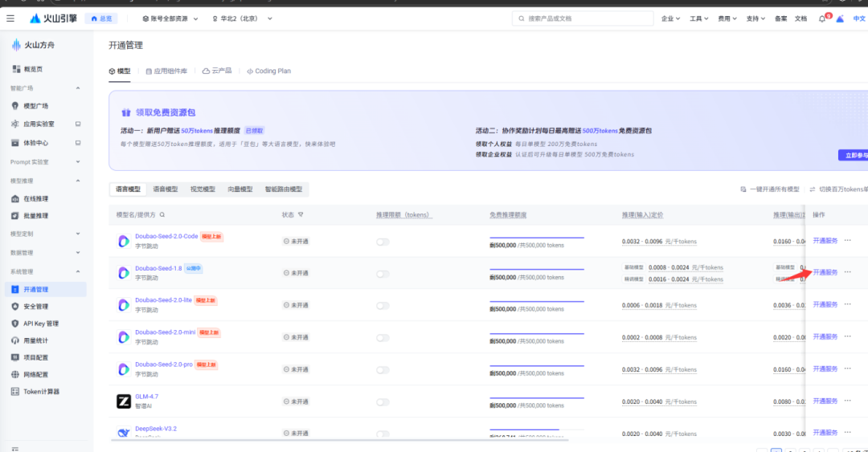Open 账号全部资源 dropdown
Viewport: 868px width, 452px height.
[x=170, y=18]
